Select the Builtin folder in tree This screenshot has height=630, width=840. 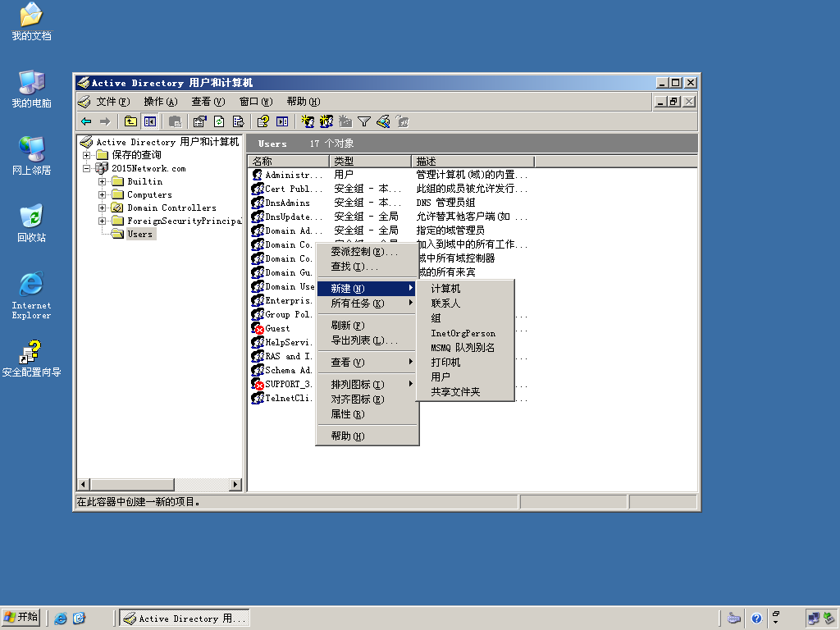[x=144, y=181]
